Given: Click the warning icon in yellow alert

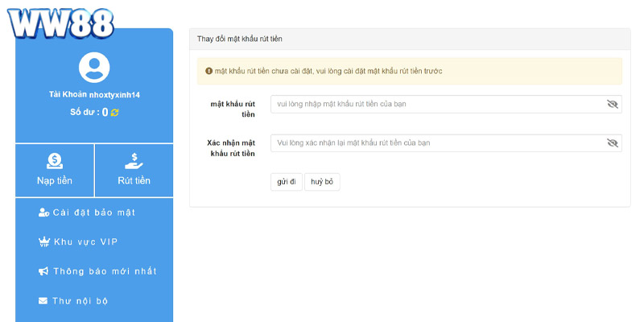Looking at the screenshot, I should point(209,71).
